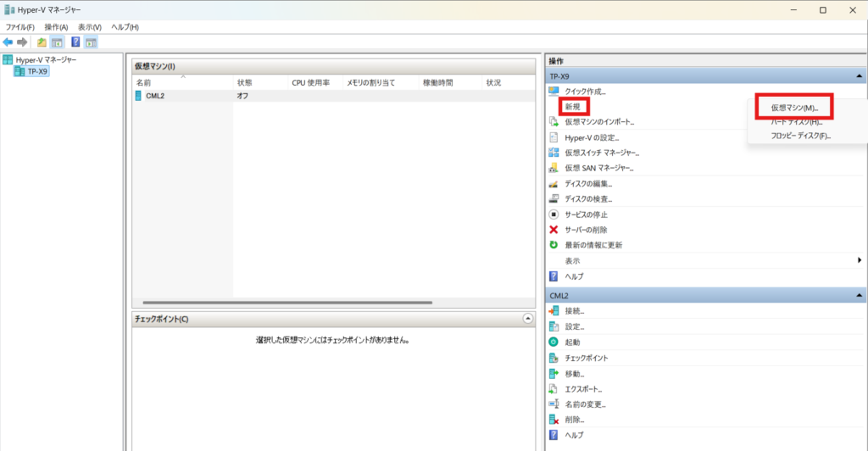Click the CML2 接続 icon
The width and height of the screenshot is (868, 451).
click(x=554, y=311)
